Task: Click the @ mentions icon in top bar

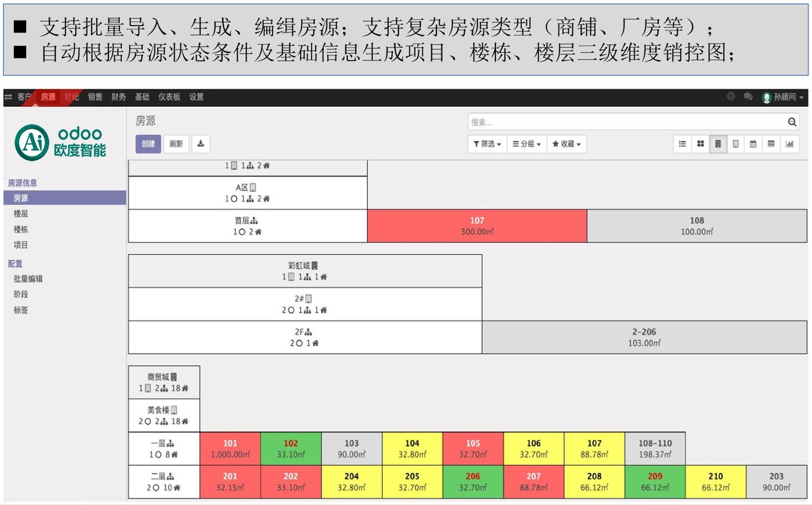Action: coord(731,96)
